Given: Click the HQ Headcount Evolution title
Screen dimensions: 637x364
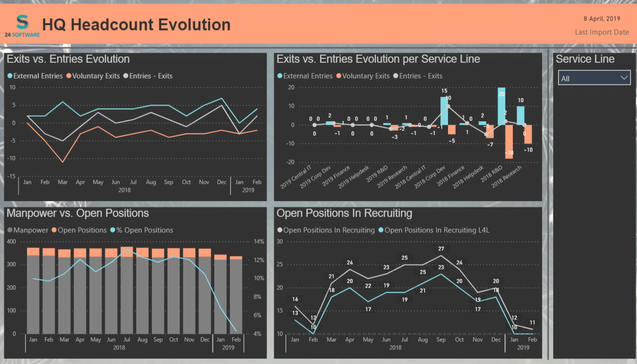Looking at the screenshot, I should tap(137, 25).
